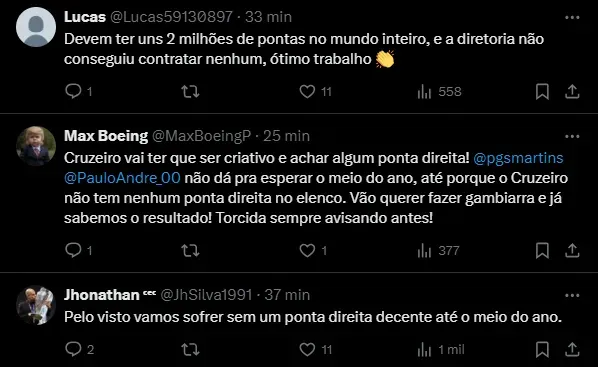Open Max Boeing's profile avatar
598x367 pixels.
click(x=36, y=146)
